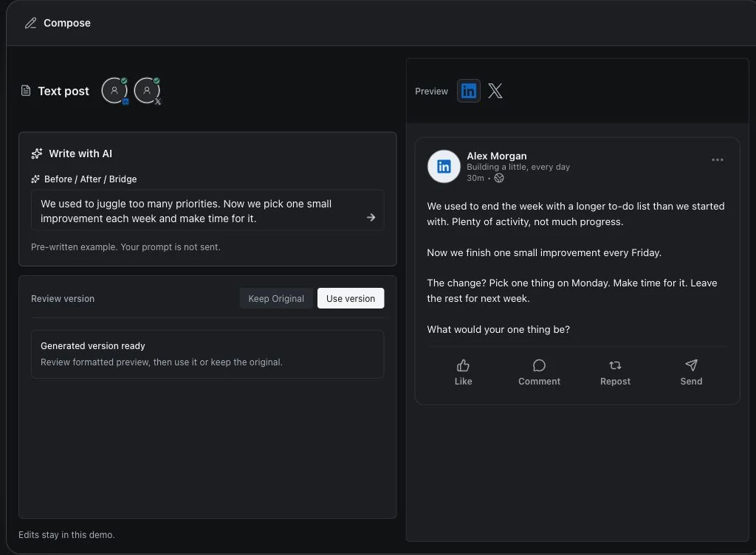The image size is (756, 555).
Task: Click the Text post document icon
Action: 26,91
